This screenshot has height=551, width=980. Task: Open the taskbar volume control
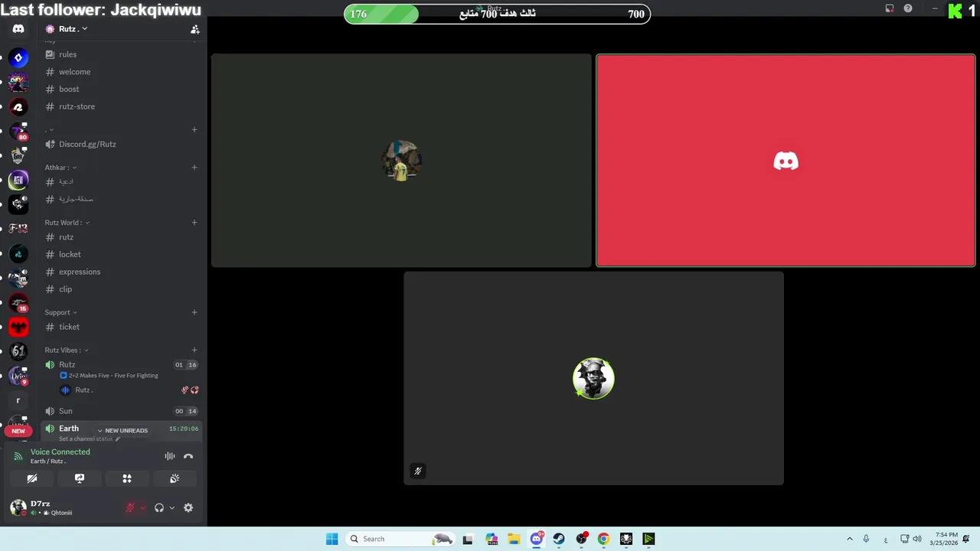[x=917, y=539]
